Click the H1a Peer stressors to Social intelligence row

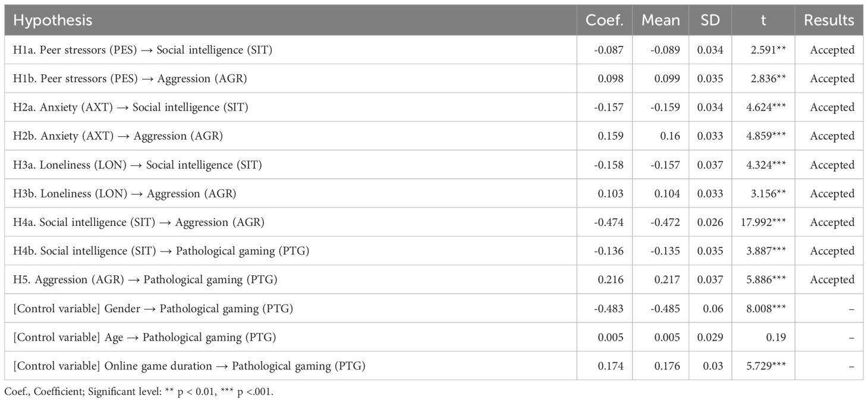434,50
